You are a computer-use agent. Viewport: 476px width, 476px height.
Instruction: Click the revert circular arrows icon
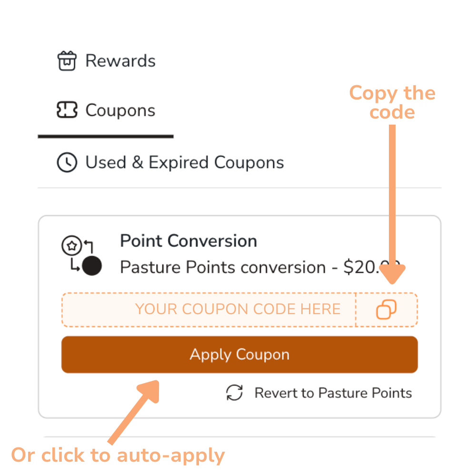234,393
